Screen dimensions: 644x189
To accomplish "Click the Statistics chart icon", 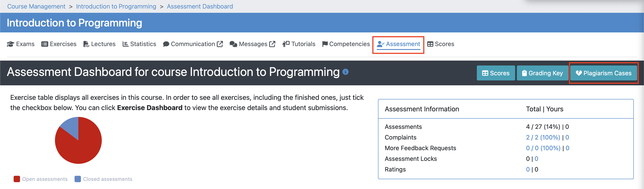I will (x=125, y=44).
